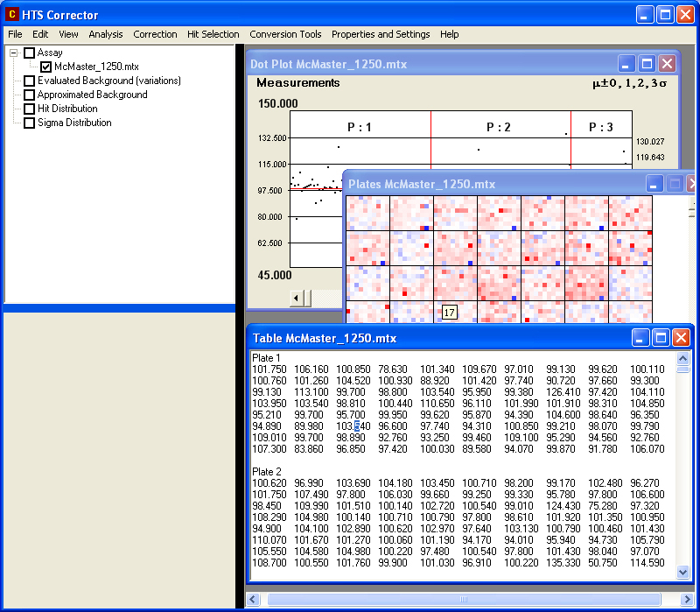Click the Plate 1 heading in Table

(266, 358)
